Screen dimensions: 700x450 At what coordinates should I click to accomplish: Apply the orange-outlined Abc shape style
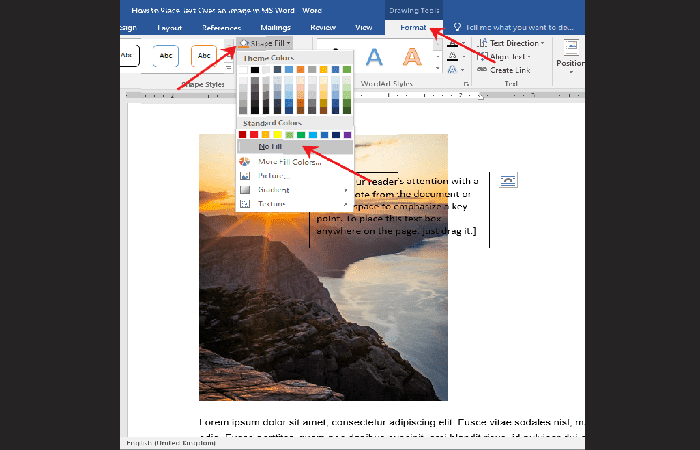pyautogui.click(x=204, y=56)
